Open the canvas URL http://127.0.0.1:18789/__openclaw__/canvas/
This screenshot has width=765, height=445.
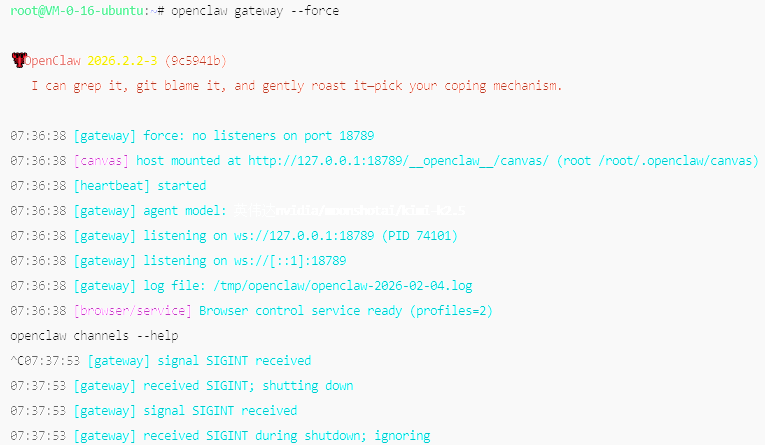click(x=398, y=161)
